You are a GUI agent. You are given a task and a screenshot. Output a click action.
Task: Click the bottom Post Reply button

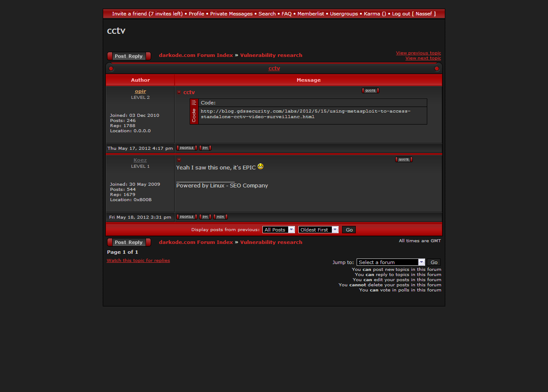pos(129,242)
